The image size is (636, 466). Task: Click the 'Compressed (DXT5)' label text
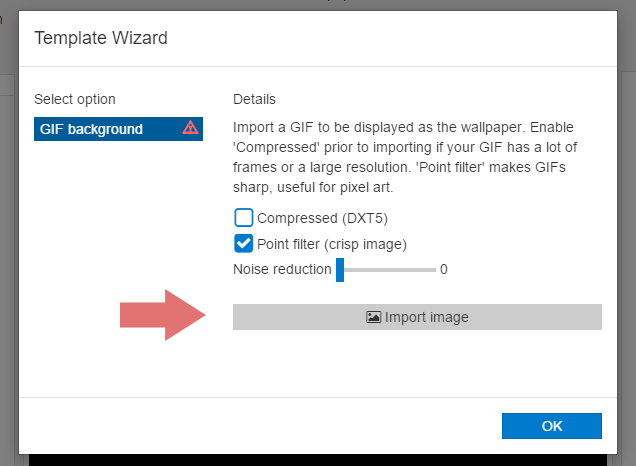point(322,218)
